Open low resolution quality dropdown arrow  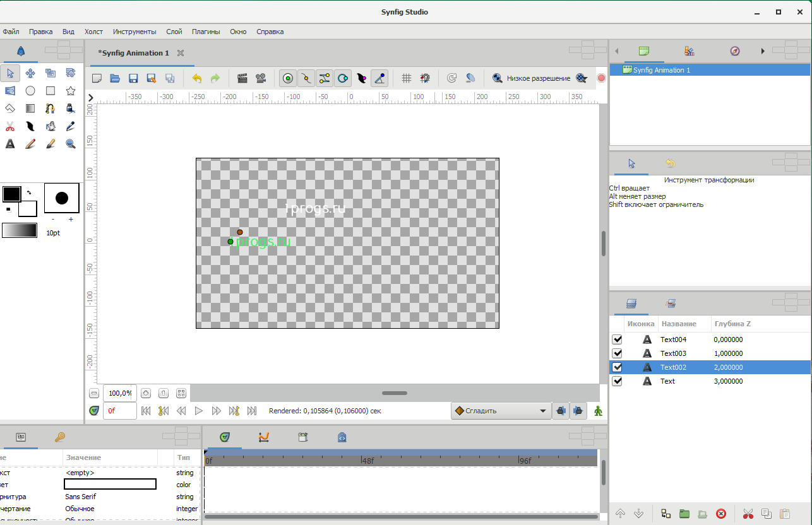click(582, 78)
